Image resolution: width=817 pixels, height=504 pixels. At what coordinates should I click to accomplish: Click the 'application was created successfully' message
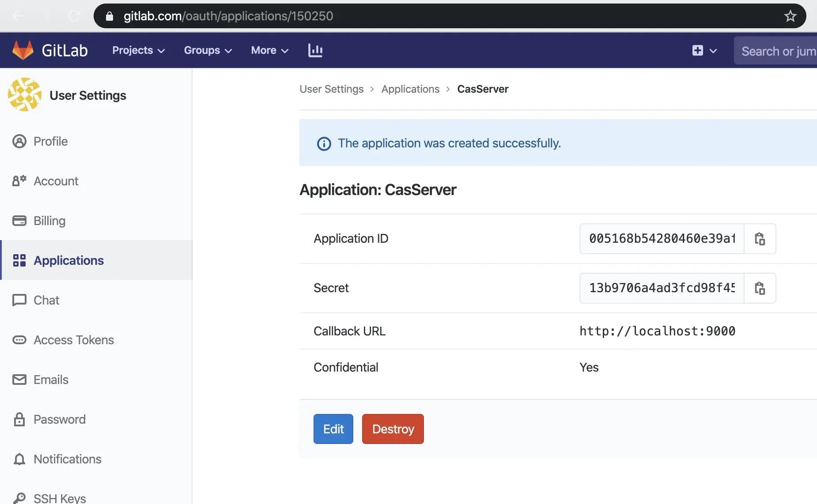click(x=450, y=143)
